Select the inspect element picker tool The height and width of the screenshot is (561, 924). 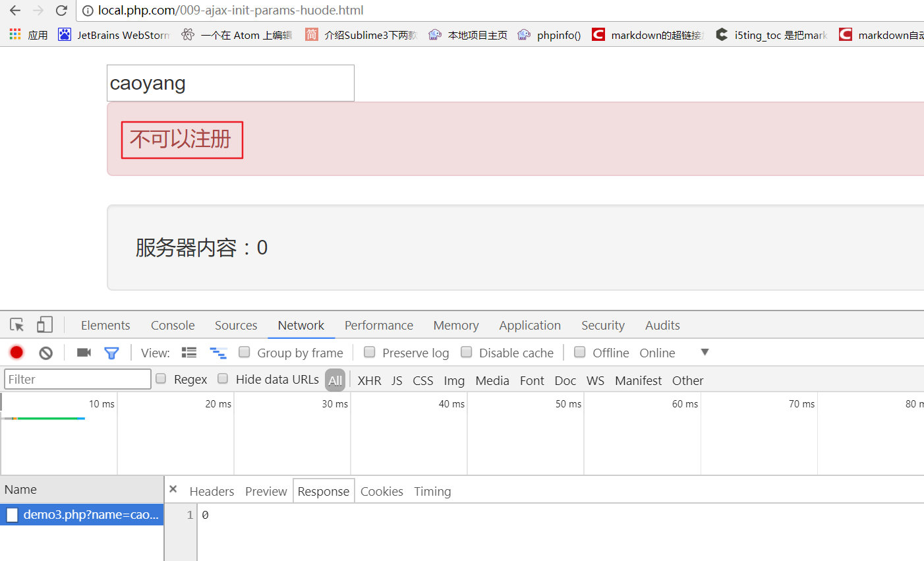[17, 325]
